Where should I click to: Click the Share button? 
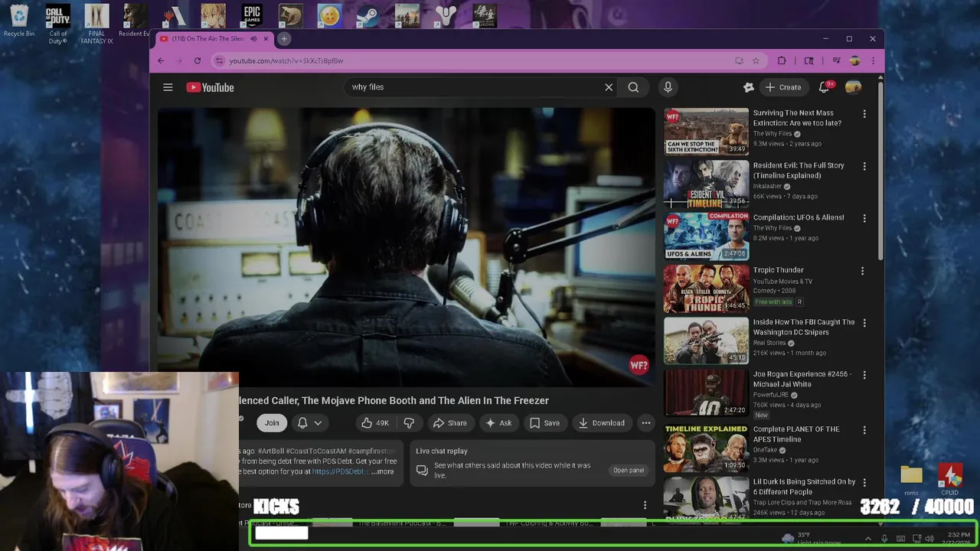click(449, 422)
